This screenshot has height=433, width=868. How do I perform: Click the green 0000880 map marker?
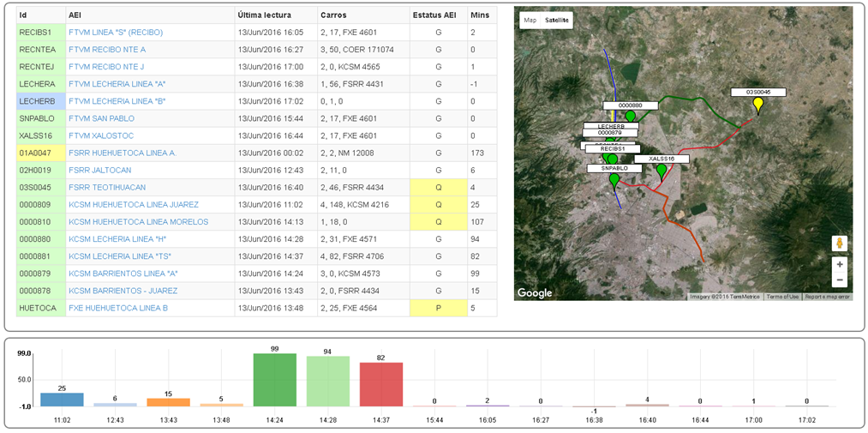[630, 116]
